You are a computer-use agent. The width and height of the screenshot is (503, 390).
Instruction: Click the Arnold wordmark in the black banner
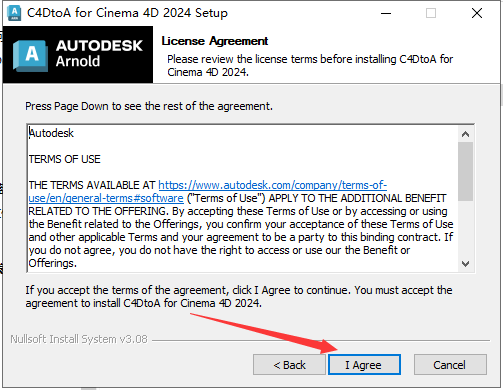point(78,61)
